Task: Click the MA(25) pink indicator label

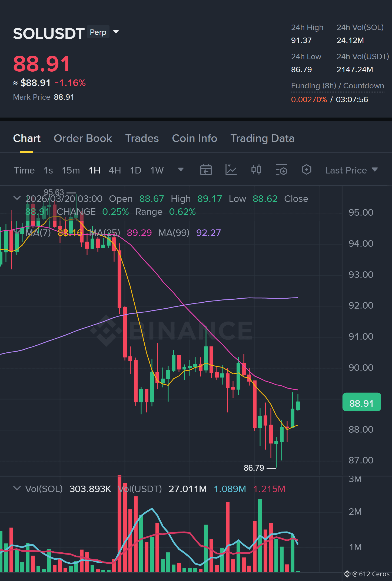Action: click(x=105, y=233)
